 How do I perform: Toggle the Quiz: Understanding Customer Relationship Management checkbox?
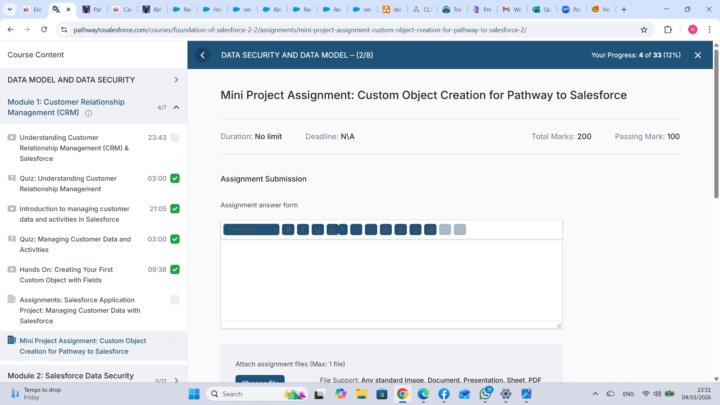[175, 179]
